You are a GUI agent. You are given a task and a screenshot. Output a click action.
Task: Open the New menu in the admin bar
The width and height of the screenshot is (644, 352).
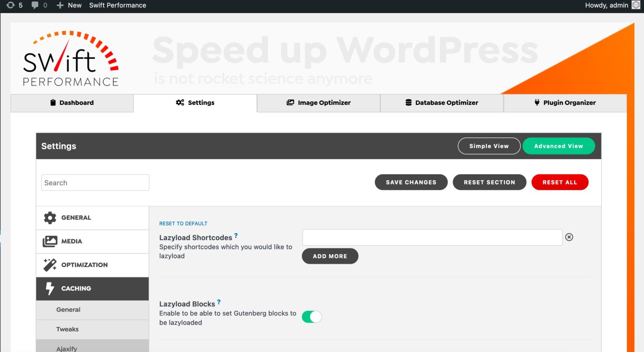(69, 5)
